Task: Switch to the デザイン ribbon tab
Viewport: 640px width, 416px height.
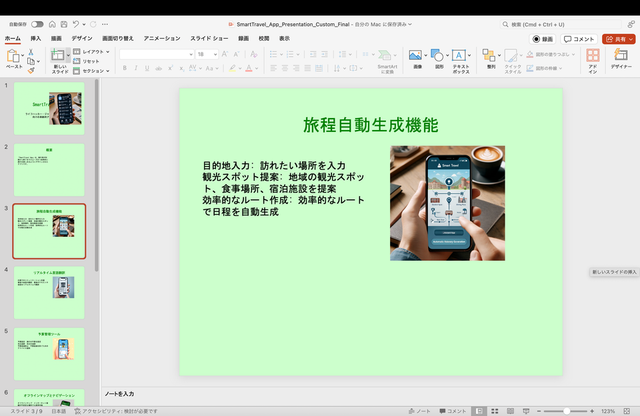Action: pyautogui.click(x=82, y=38)
